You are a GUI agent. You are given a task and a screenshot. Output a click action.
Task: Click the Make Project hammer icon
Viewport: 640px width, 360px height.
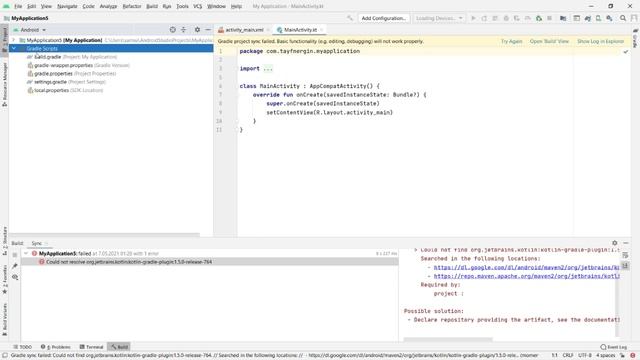point(350,18)
